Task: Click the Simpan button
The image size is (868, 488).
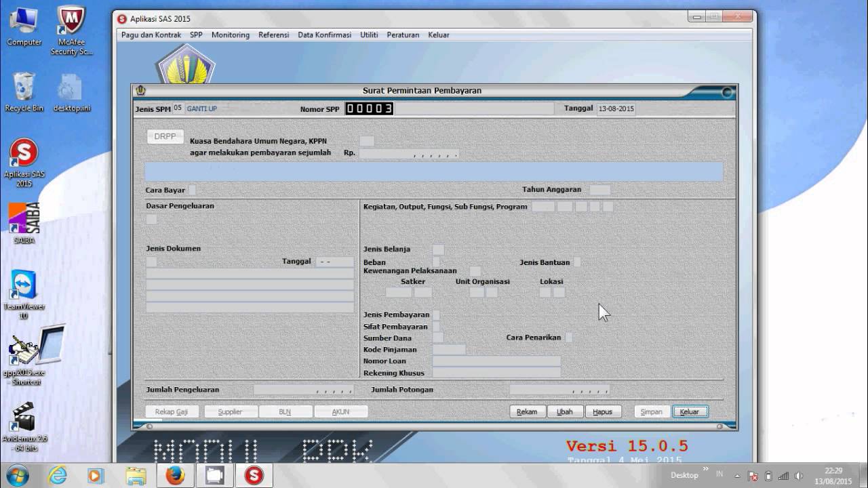Action: tap(652, 411)
